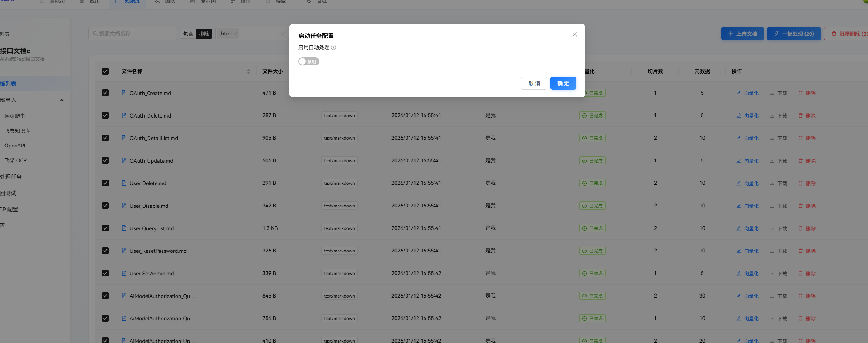
Task: Click the file icon for User_SetAdmin.md
Action: [124, 273]
